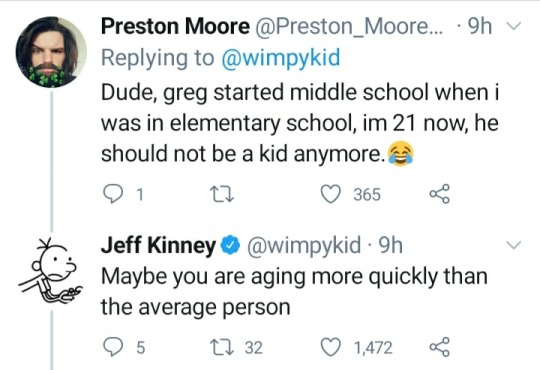This screenshot has height=370, width=540.
Task: Open the @wimpykid handle beside Jeff Kinney
Action: point(302,245)
